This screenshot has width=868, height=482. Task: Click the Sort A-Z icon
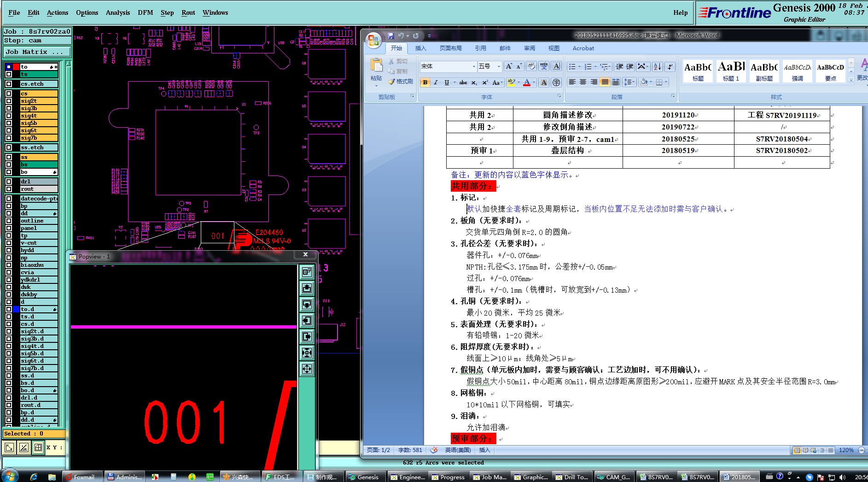click(x=658, y=67)
